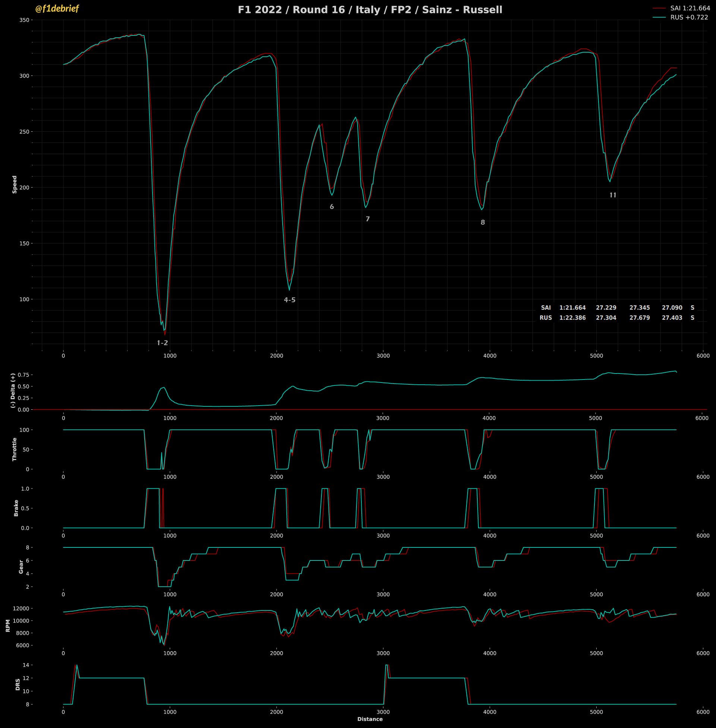Click the chart title F1 2022 Italy FP2

(x=370, y=10)
